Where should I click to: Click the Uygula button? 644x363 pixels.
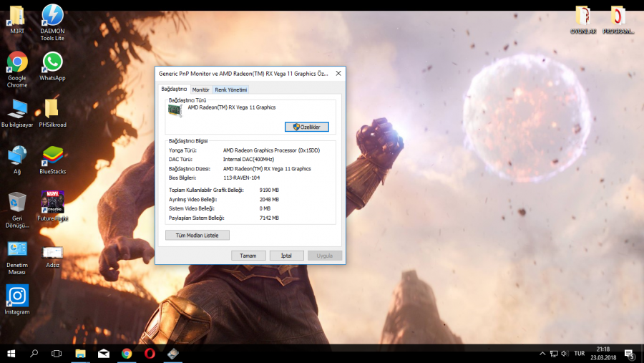point(324,256)
